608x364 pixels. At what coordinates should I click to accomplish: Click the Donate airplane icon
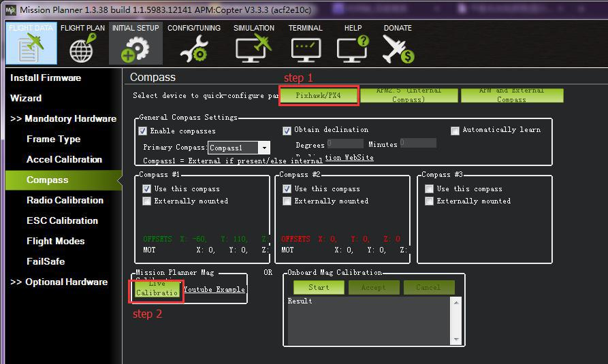click(398, 48)
